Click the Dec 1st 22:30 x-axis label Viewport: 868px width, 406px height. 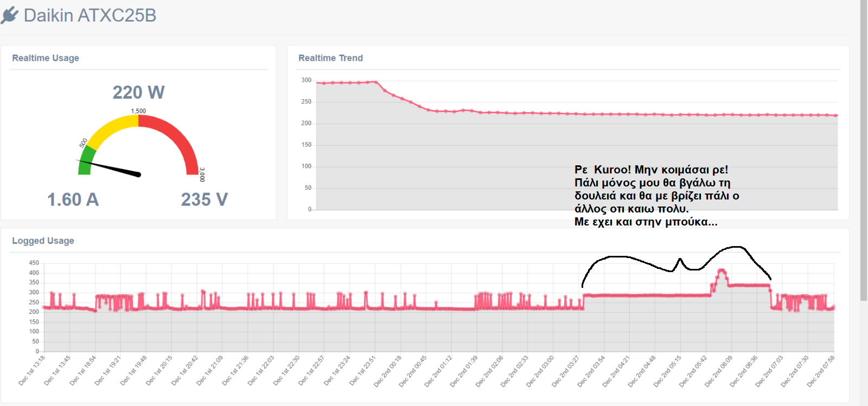[x=287, y=370]
